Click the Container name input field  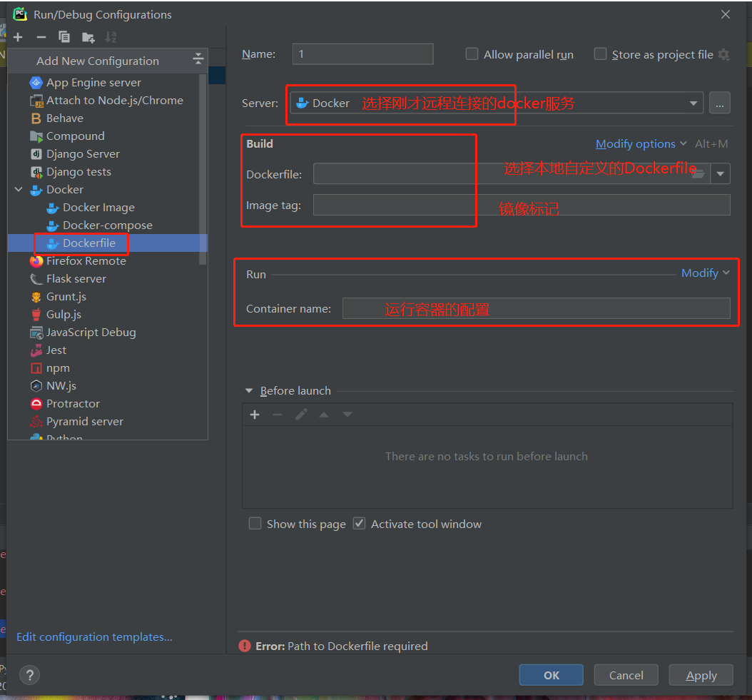coord(537,308)
